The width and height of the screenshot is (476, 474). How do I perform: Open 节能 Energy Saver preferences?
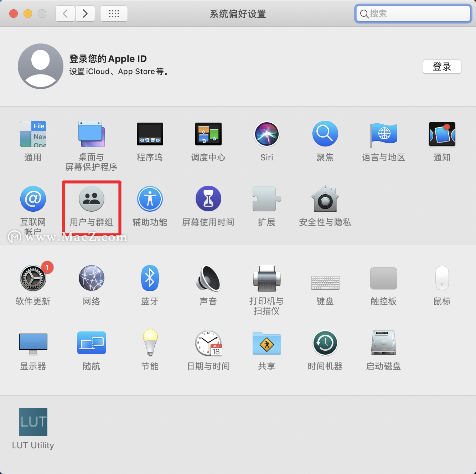150,343
